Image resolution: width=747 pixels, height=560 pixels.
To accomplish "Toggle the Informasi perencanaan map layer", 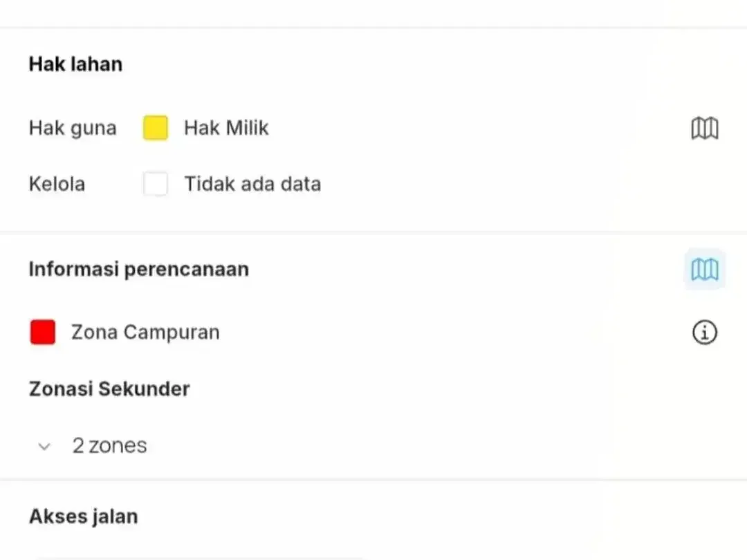I will 705,269.
